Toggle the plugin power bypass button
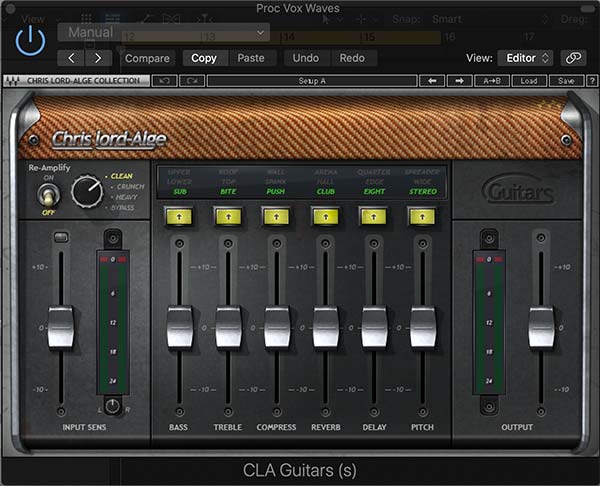Screen dimensions: 600x486 [31, 41]
